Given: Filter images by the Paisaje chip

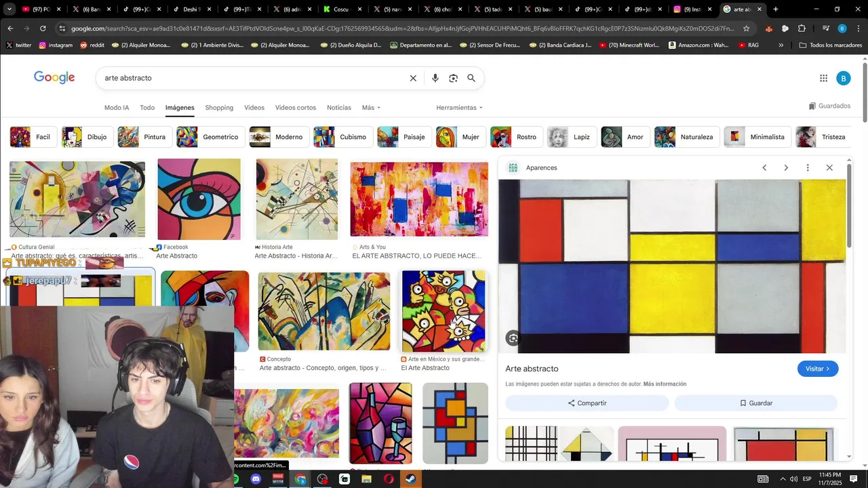Looking at the screenshot, I should pyautogui.click(x=403, y=137).
